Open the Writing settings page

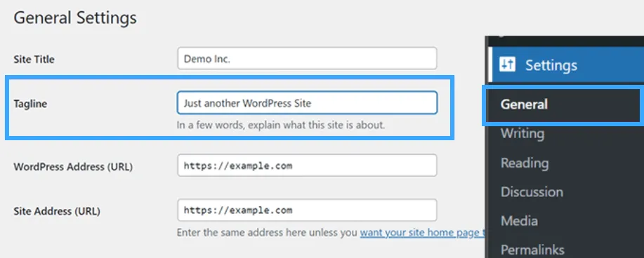tap(523, 133)
